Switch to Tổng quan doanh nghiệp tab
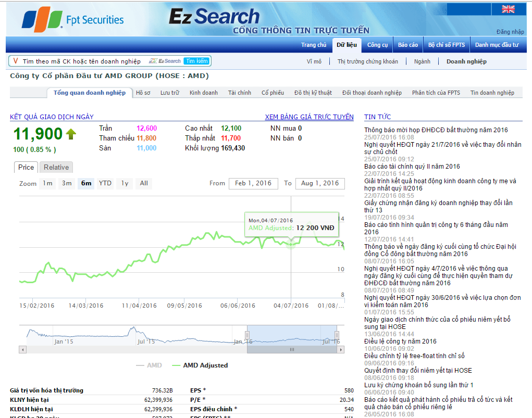532x418 pixels. (x=89, y=93)
